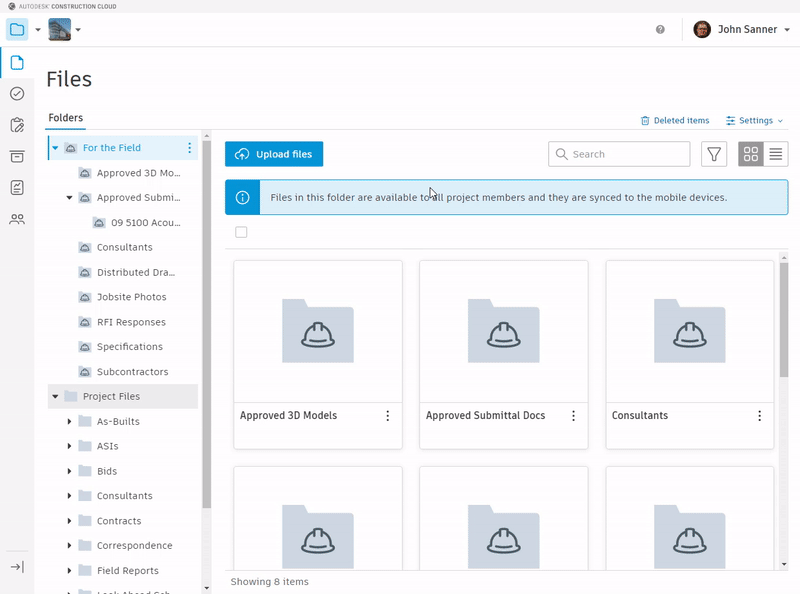Image resolution: width=800 pixels, height=594 pixels.
Task: Click the Upload files button
Action: tap(274, 154)
